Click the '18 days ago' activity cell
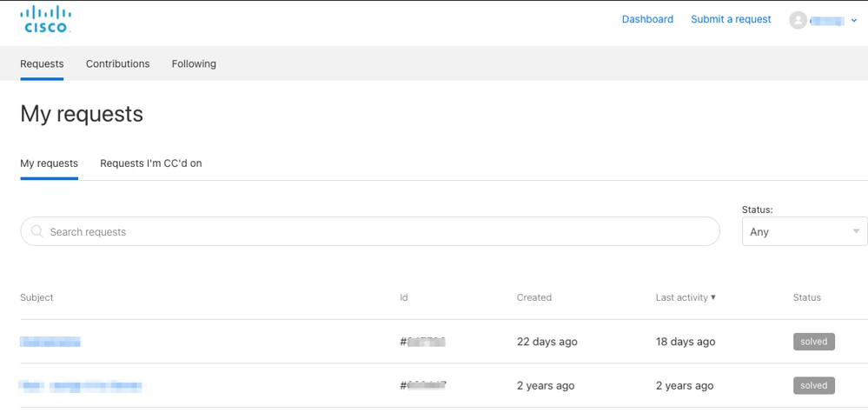This screenshot has width=868, height=420. coord(686,342)
